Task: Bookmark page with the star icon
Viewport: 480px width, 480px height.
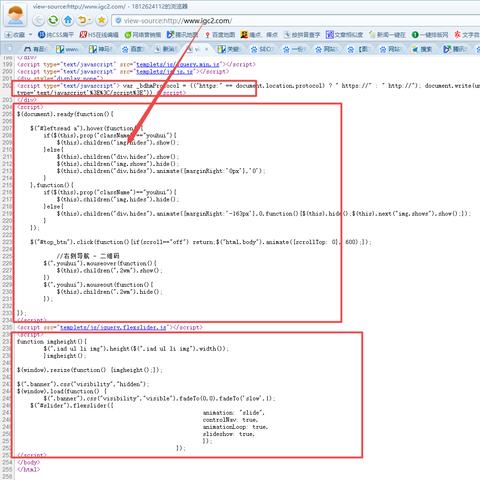Action: coord(101,20)
